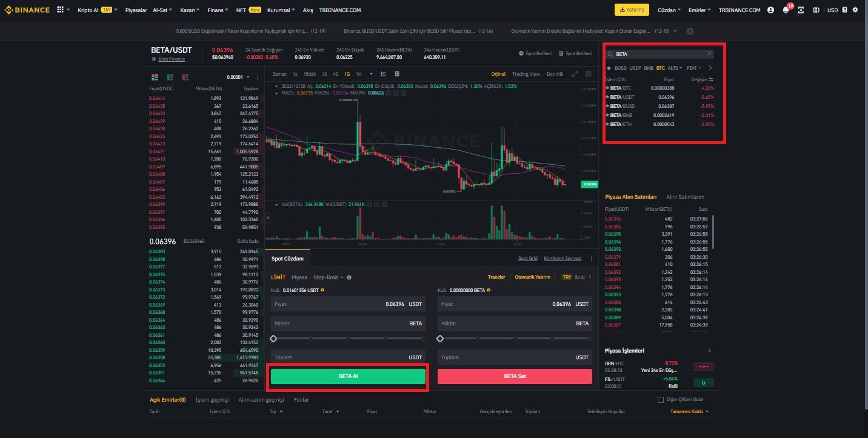
Task: Open the apps grid menu beside the Binance logo
Action: 60,10
